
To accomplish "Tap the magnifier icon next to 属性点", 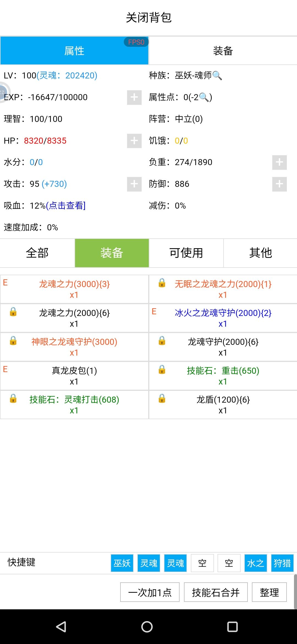I will click(x=204, y=97).
